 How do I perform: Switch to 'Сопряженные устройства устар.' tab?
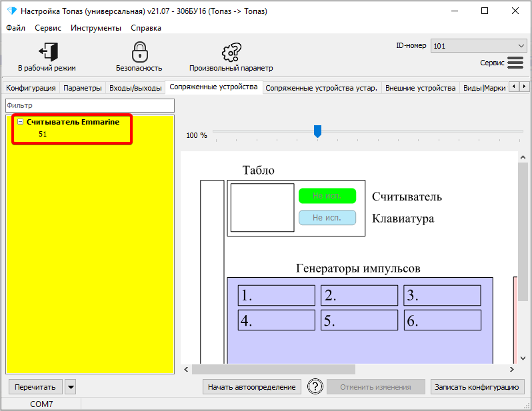click(321, 88)
